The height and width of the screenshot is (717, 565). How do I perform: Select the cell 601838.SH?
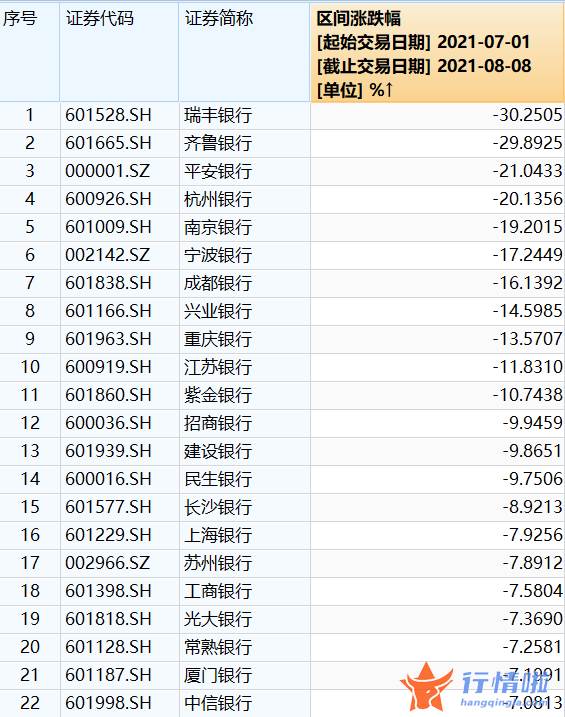click(x=119, y=283)
